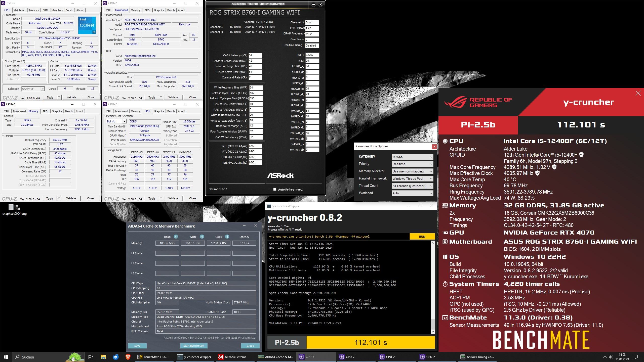Click the Write info icon in AIDA64 benchmark
Screen dimensions: 644x362
pos(202,237)
